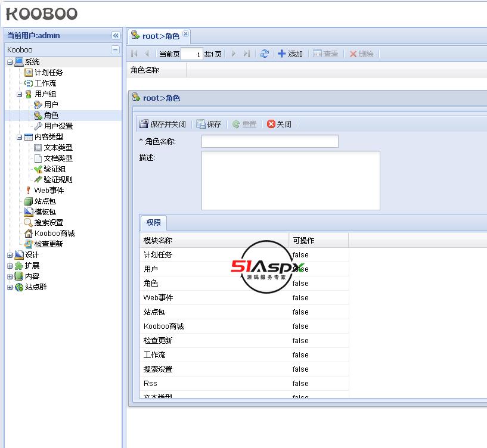Focus the 描述 text area
The height and width of the screenshot is (448, 487).
click(x=291, y=181)
